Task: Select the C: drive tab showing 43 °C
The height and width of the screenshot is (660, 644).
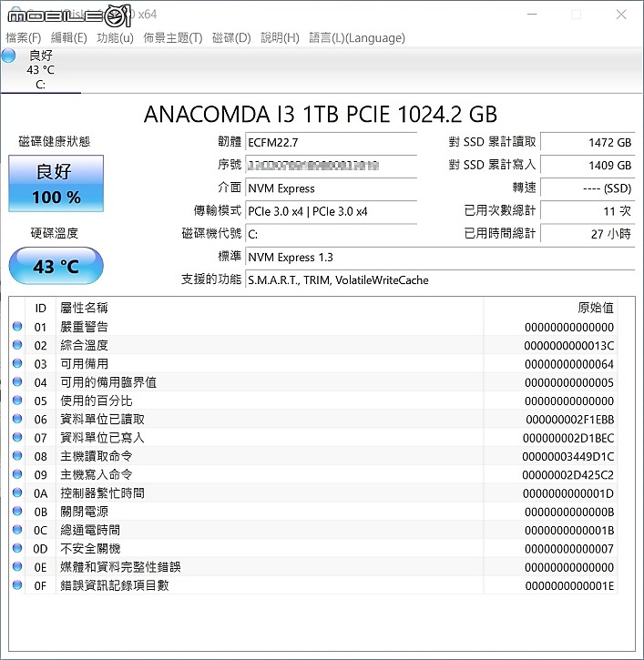Action: pos(40,70)
